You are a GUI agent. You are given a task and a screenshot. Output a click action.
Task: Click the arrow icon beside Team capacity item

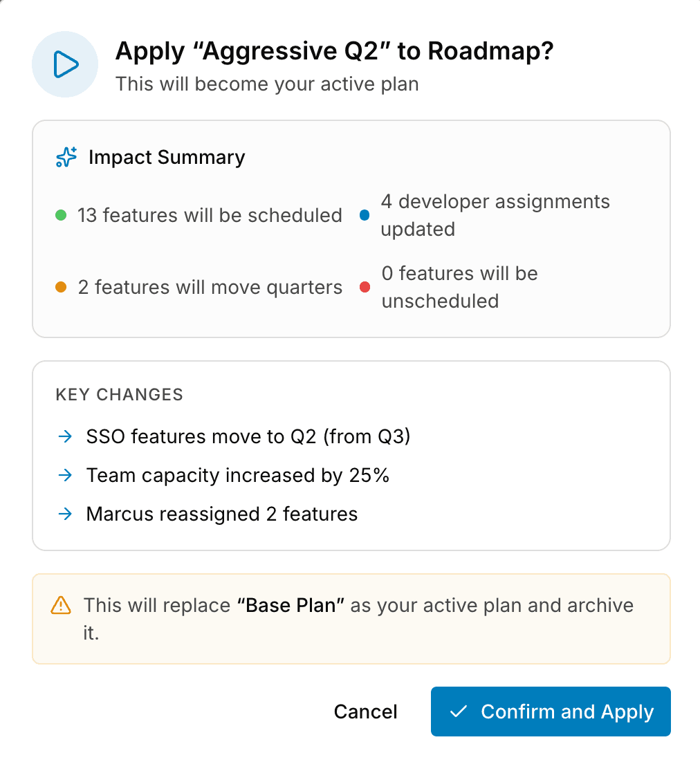coord(65,475)
